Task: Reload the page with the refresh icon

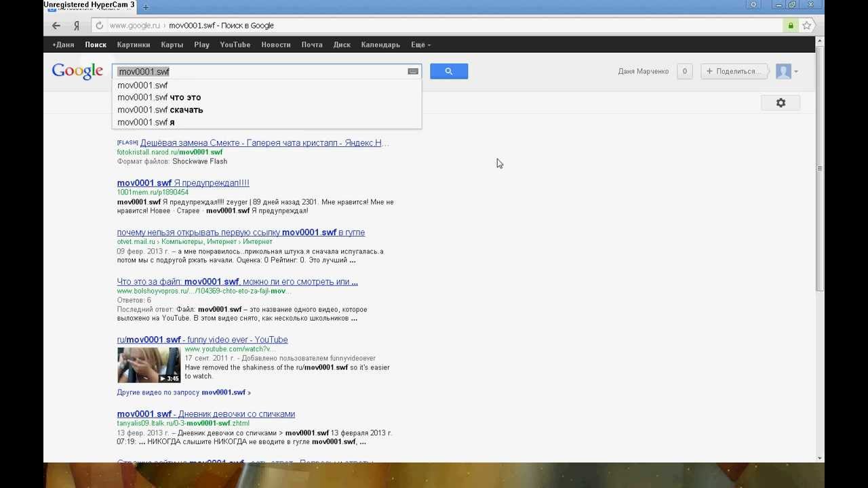Action: point(99,26)
